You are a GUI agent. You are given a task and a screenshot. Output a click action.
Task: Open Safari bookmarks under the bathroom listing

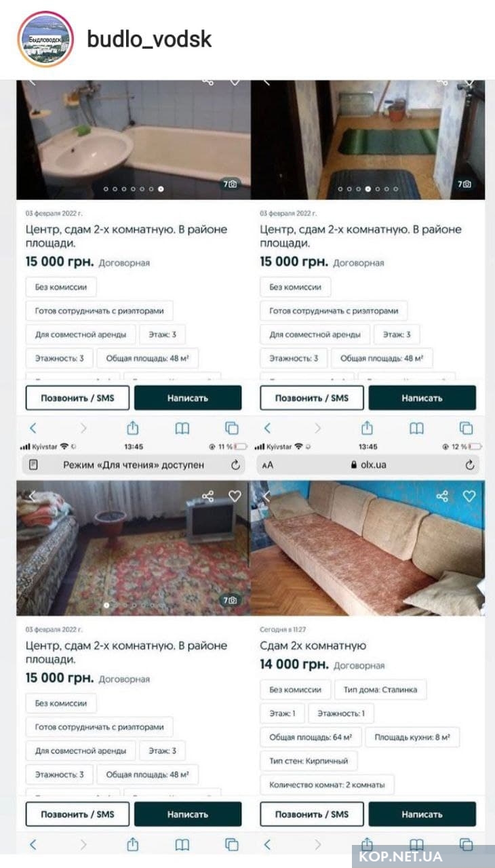(x=182, y=429)
